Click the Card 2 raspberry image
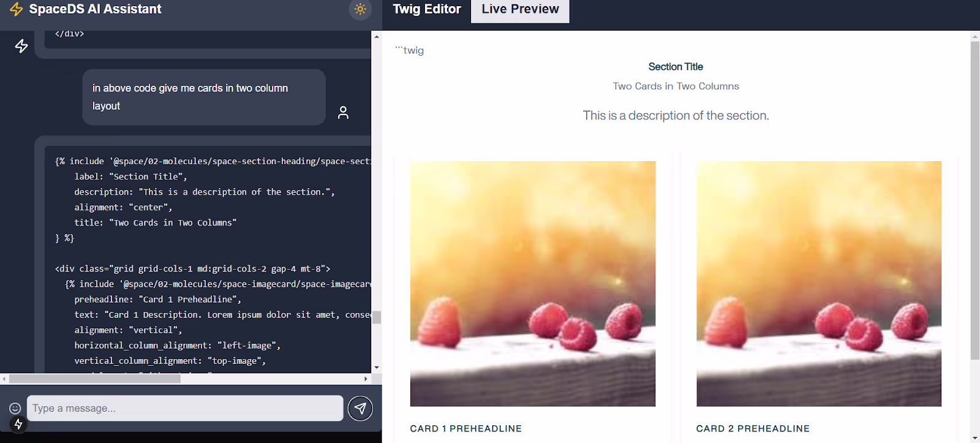Viewport: 980px width, 443px height. tap(819, 284)
